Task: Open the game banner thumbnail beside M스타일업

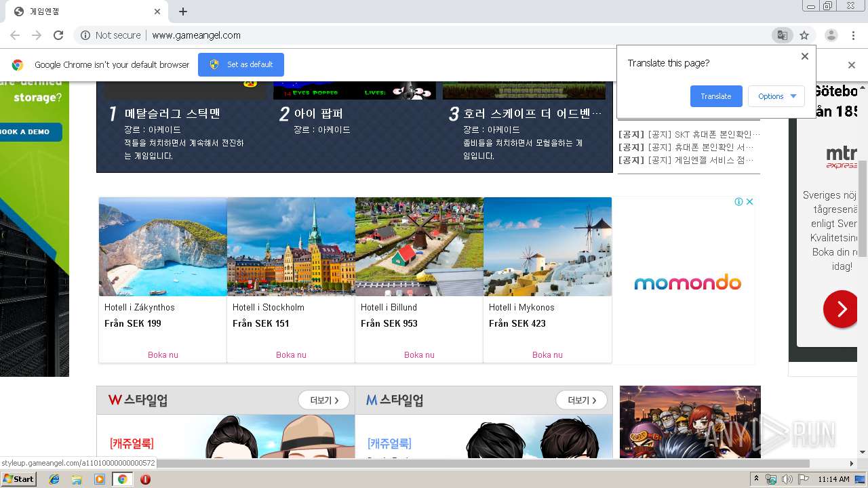Action: (x=690, y=422)
